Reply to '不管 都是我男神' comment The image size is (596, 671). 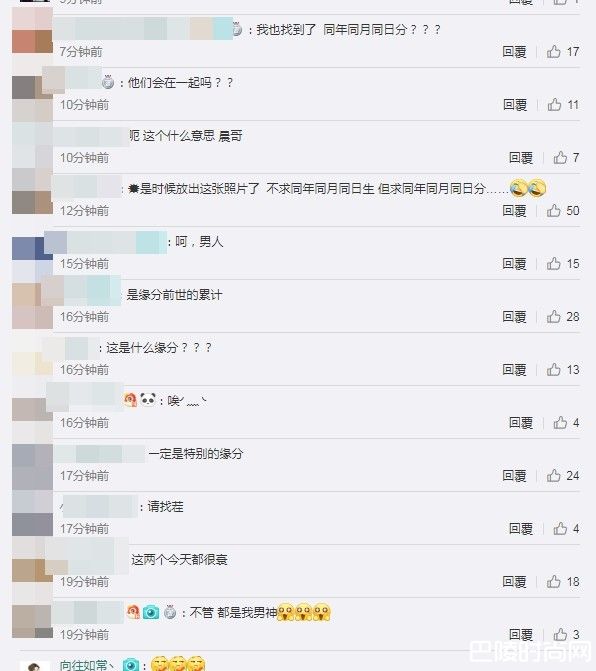click(x=521, y=635)
